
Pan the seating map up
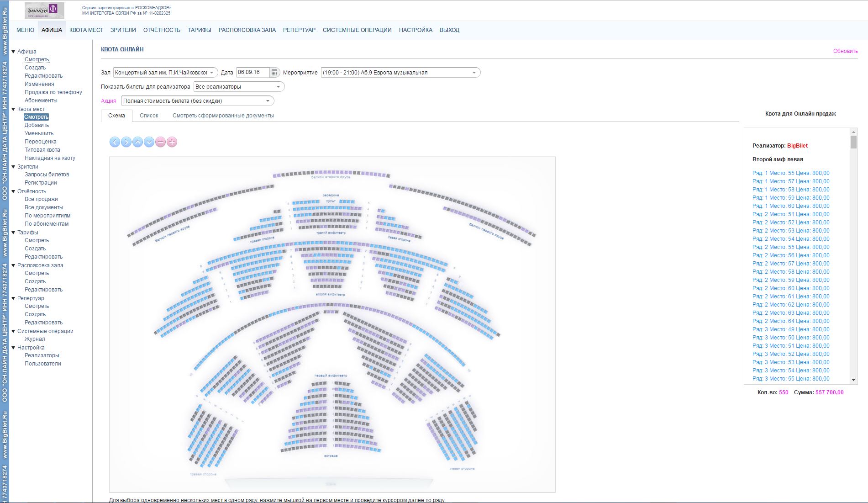point(137,142)
